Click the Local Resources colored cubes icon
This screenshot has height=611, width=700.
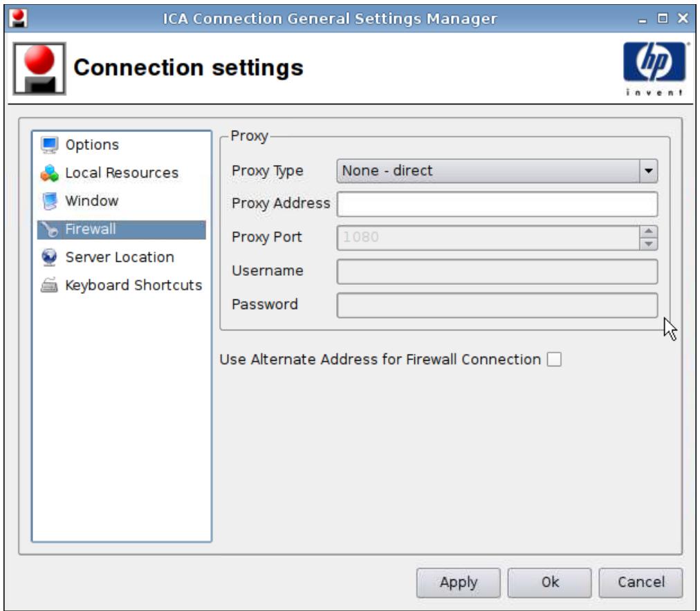pyautogui.click(x=49, y=173)
